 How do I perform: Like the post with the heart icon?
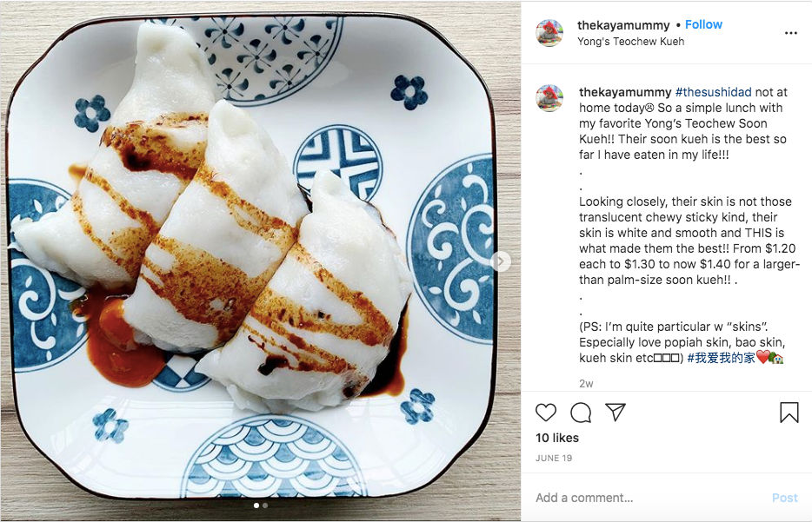pyautogui.click(x=545, y=413)
